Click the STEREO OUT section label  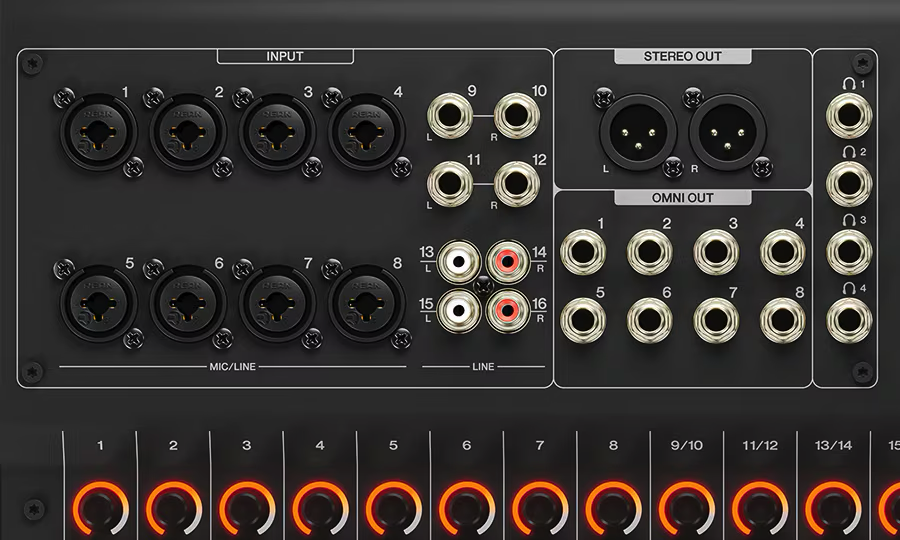683,56
